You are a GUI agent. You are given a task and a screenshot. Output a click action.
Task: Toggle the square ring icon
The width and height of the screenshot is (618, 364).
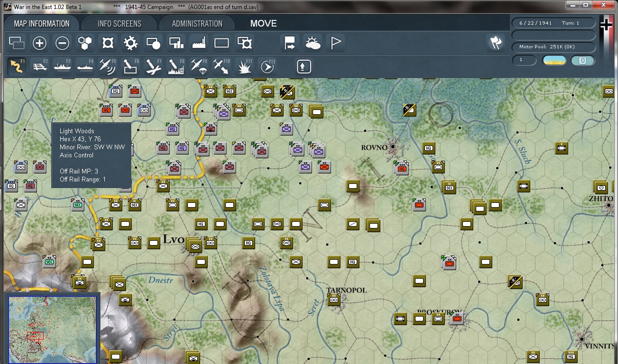[x=108, y=44]
